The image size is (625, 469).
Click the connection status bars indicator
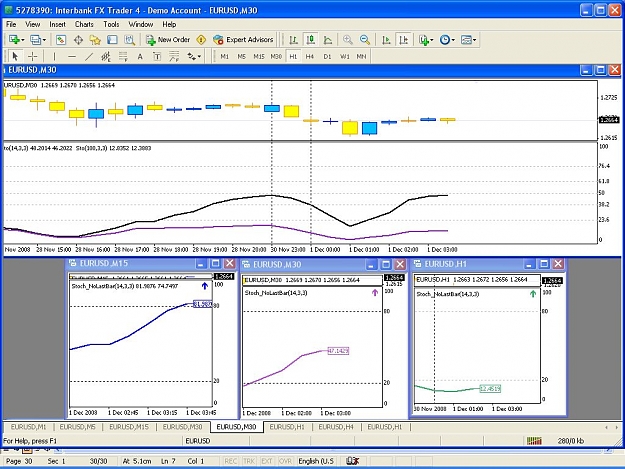point(534,441)
